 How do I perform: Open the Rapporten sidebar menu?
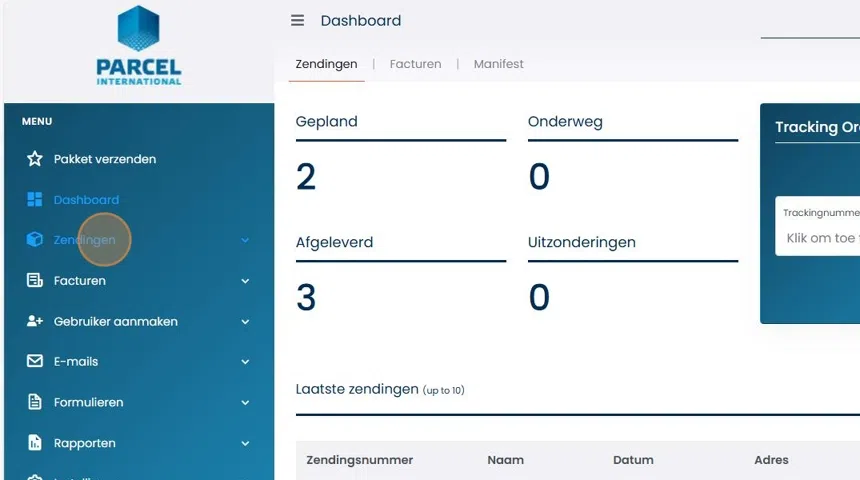(x=84, y=443)
